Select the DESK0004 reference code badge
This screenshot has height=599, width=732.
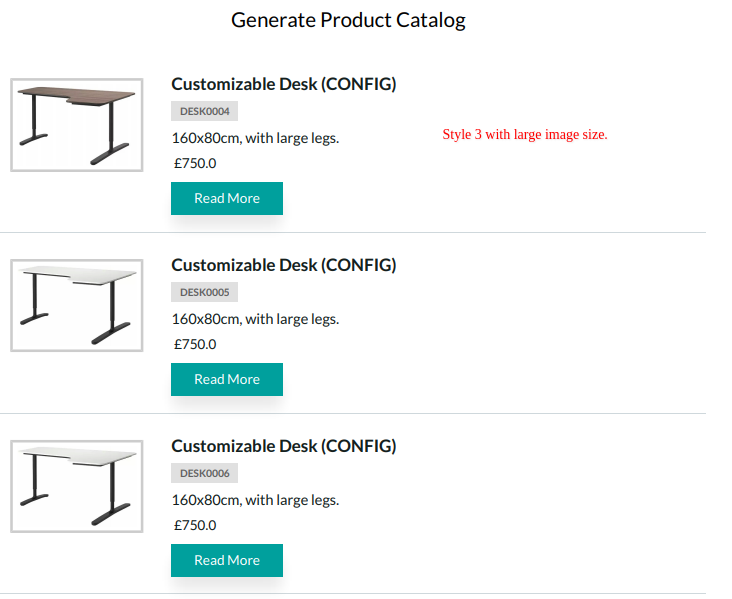204,111
